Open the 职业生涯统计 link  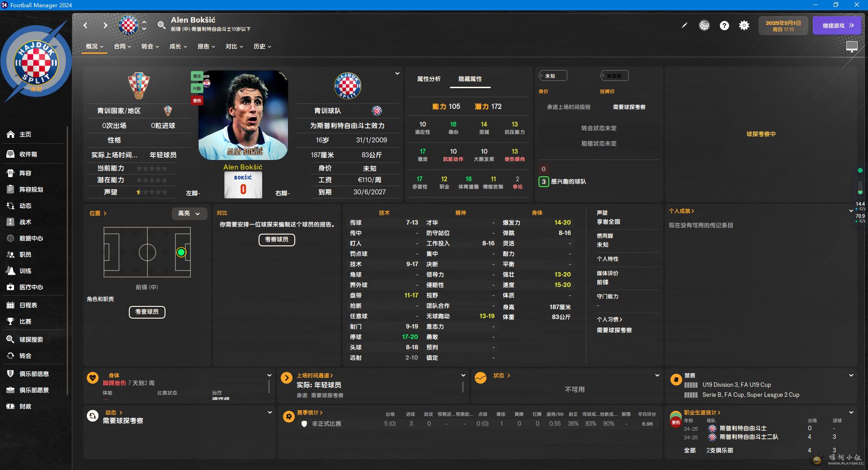tap(702, 413)
